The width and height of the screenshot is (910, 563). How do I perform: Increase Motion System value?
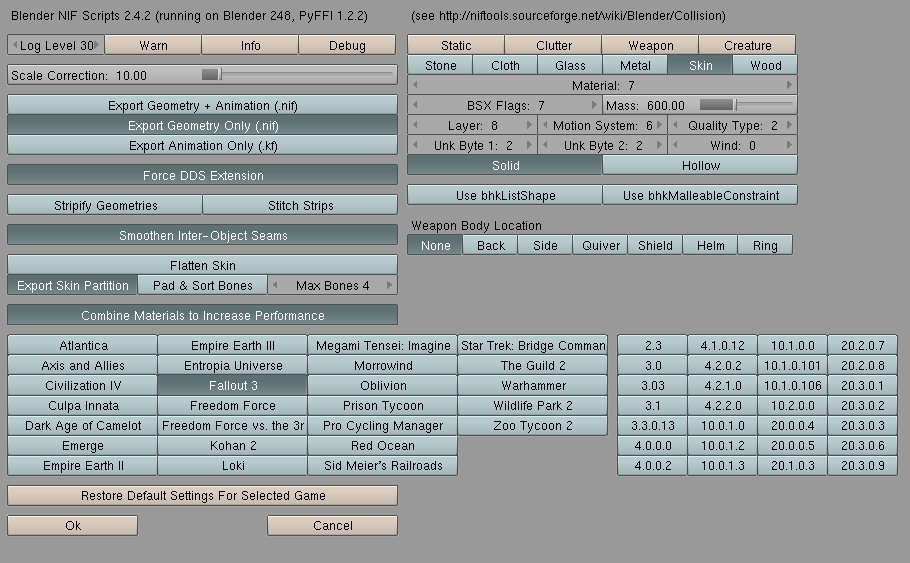point(659,125)
